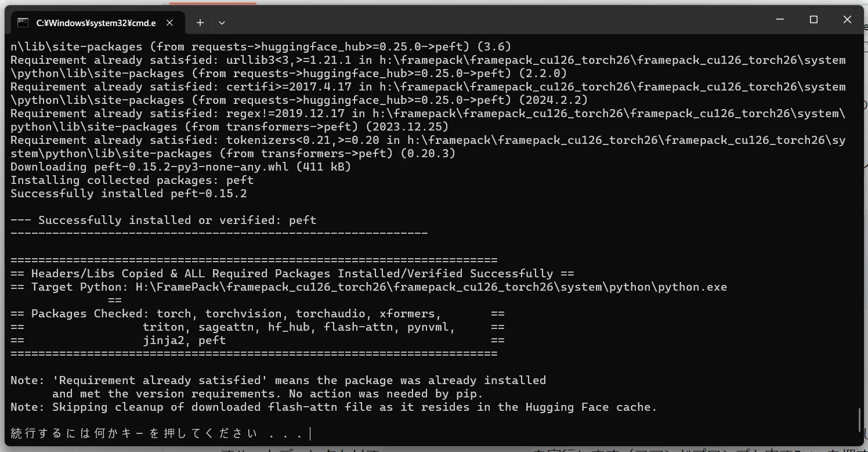Click the 'Target Python' python.exe path line
868x452 pixels.
click(x=368, y=287)
